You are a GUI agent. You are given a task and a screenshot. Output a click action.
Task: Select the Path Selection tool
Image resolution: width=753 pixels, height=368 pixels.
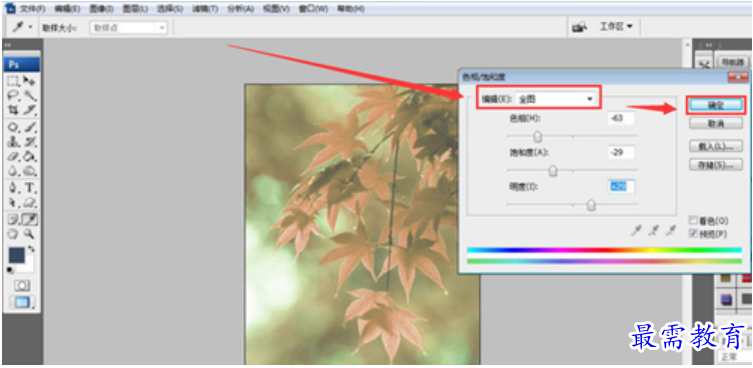13,202
